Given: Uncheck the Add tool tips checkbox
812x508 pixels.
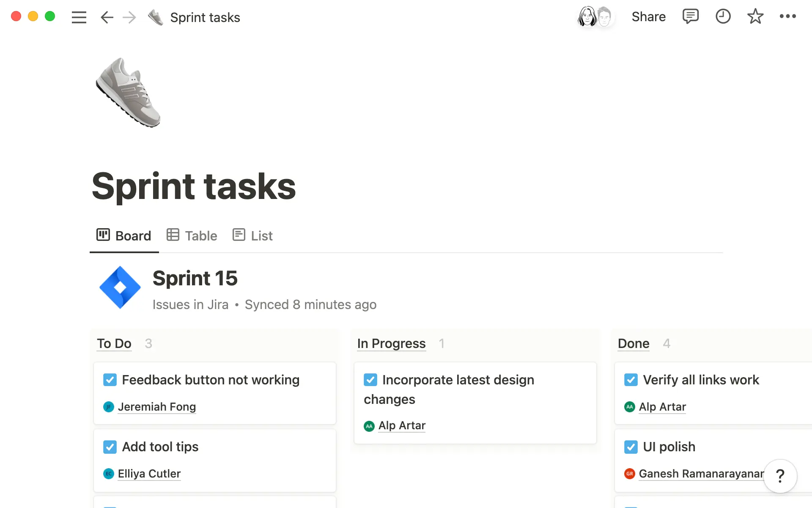Looking at the screenshot, I should 110,447.
